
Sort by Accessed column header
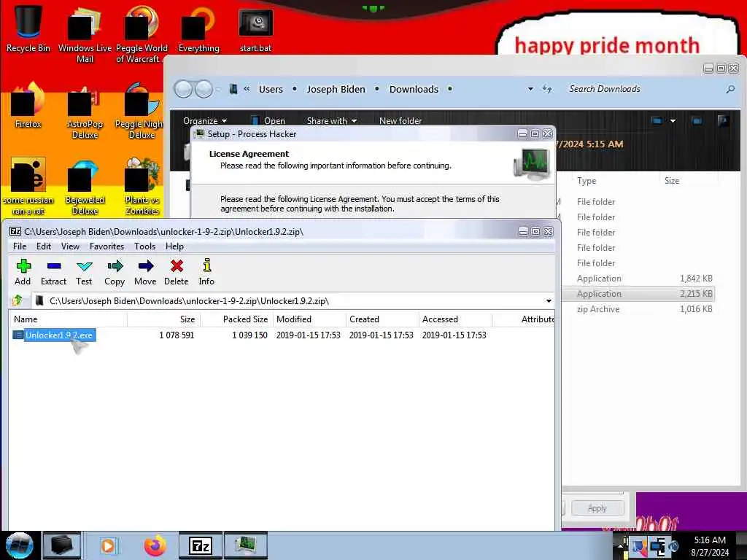[x=455, y=319]
